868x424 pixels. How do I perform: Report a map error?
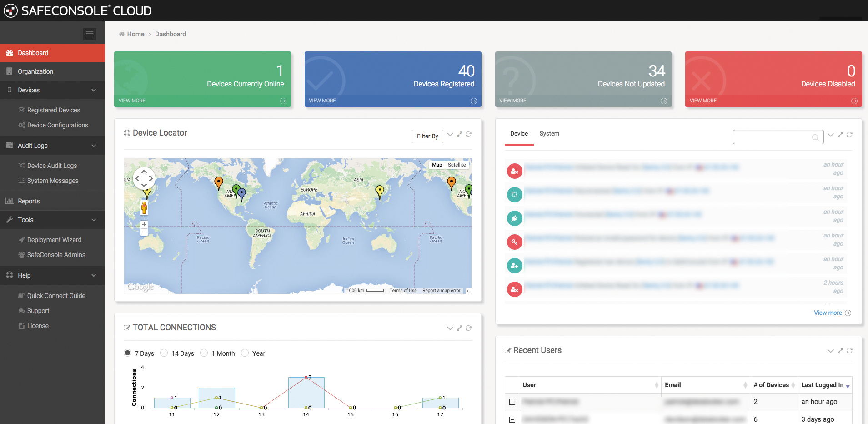click(x=441, y=291)
